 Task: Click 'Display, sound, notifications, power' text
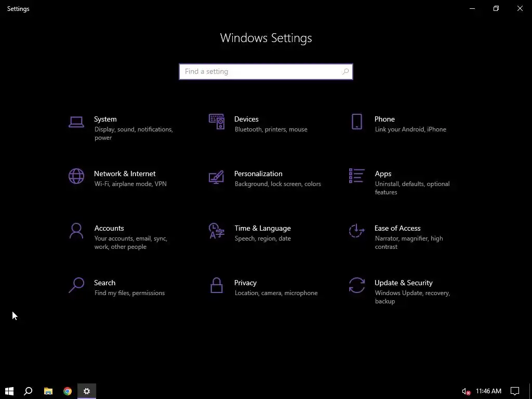[134, 134]
